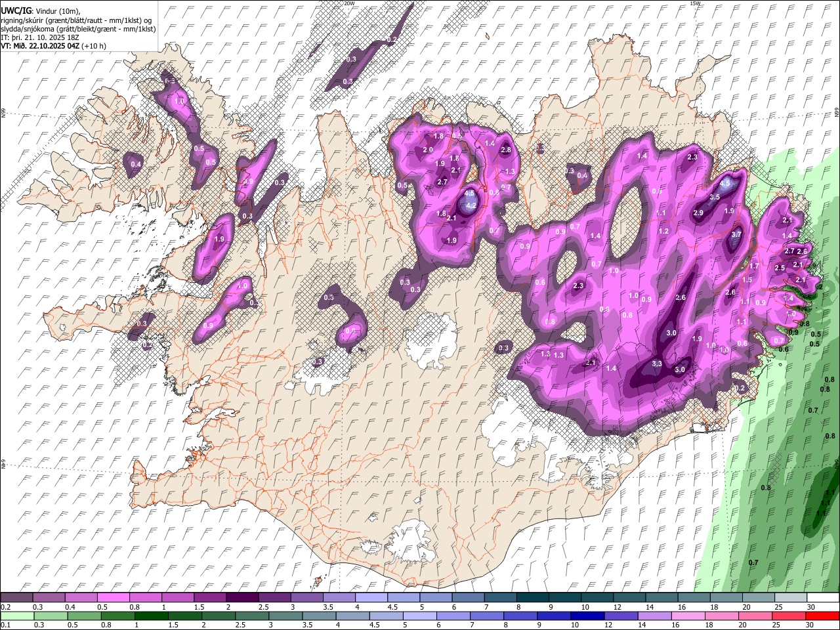840x630 pixels.
Task: Click the 4.2 precipitation value on the map
Action: (471, 205)
